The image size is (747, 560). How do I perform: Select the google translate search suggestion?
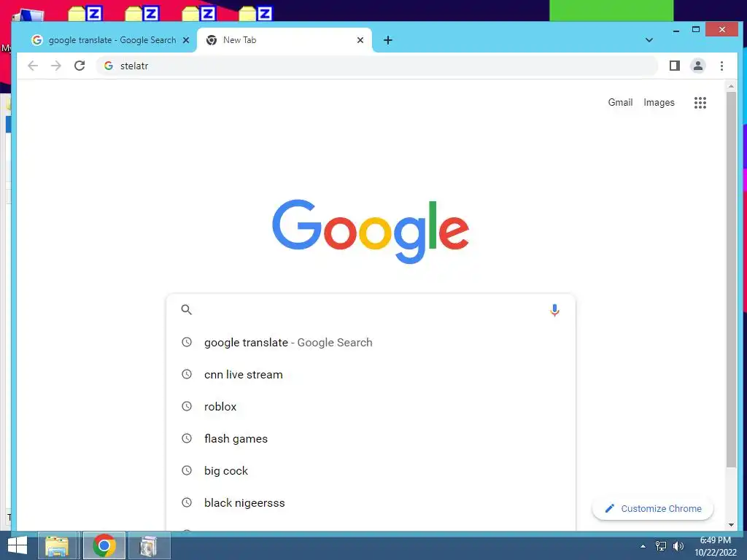pos(371,343)
